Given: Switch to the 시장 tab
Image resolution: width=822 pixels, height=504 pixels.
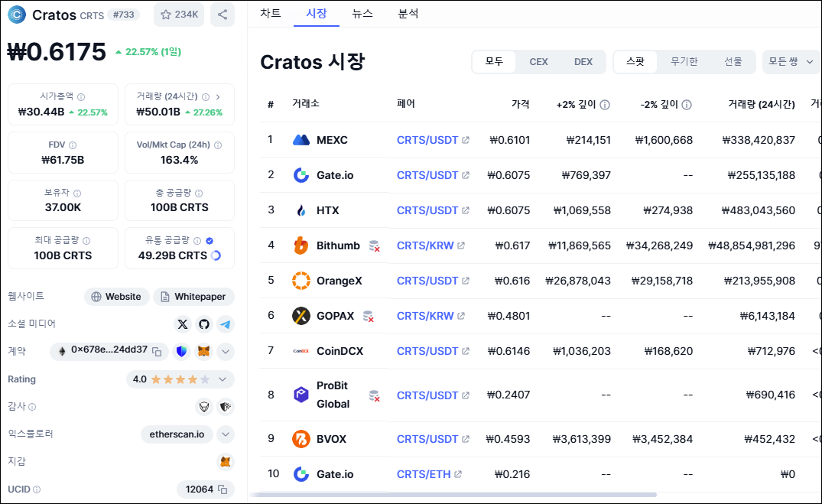Looking at the screenshot, I should point(316,14).
